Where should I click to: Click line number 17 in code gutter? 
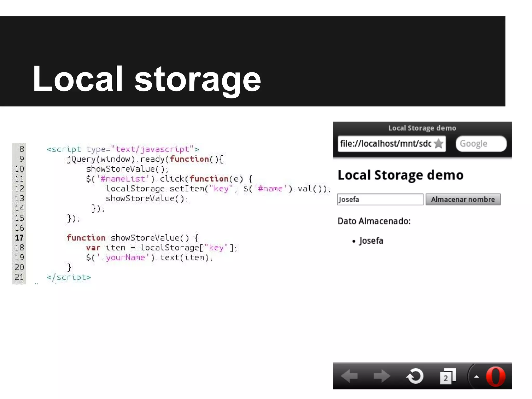[19, 238]
